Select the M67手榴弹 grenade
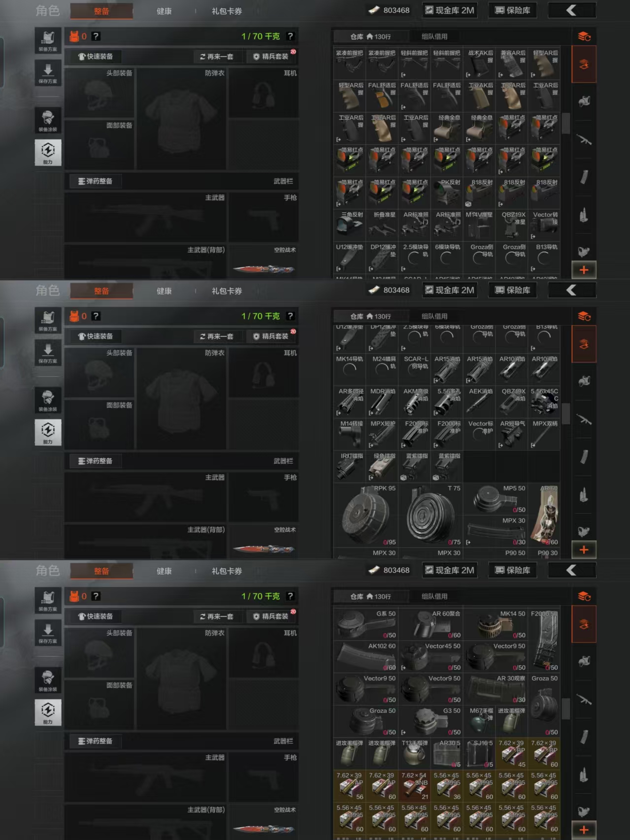This screenshot has width=630, height=840. tap(479, 721)
